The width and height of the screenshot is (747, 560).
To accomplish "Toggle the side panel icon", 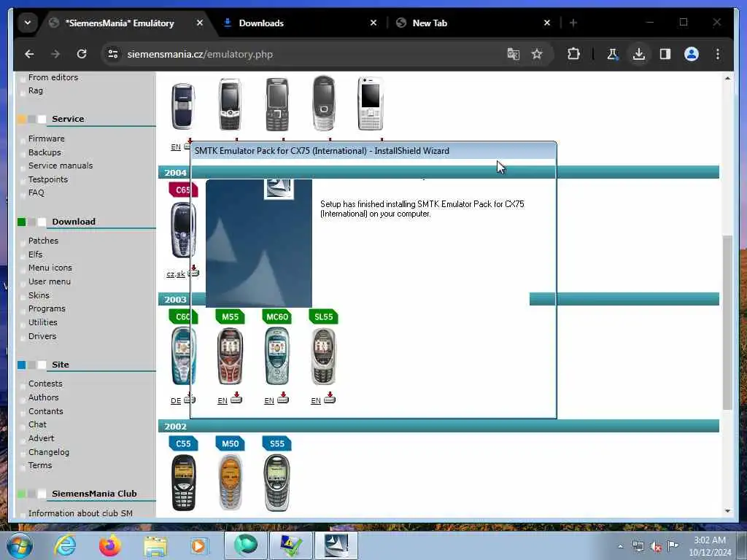I will [665, 54].
